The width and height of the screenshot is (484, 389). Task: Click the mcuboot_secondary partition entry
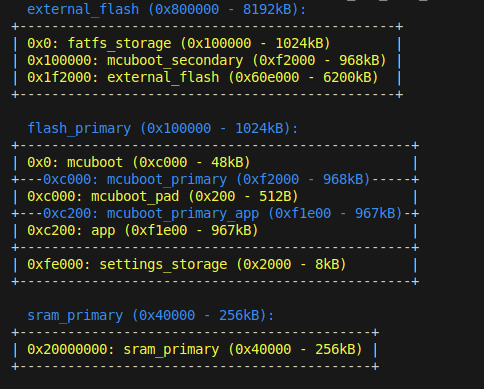[207, 60]
